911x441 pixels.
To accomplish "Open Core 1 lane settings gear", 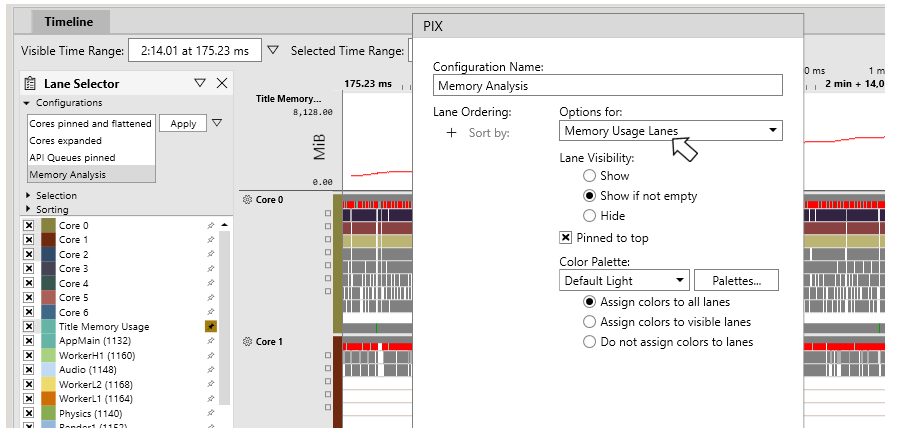I will click(x=247, y=342).
